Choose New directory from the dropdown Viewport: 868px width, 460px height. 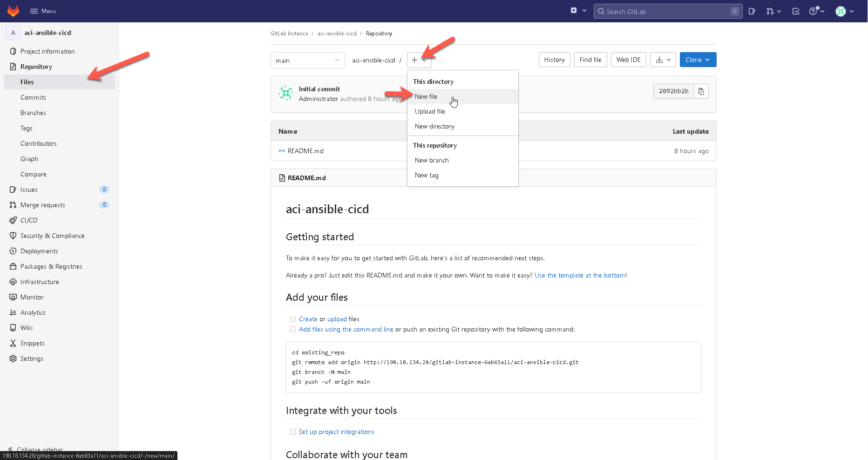click(x=463, y=126)
